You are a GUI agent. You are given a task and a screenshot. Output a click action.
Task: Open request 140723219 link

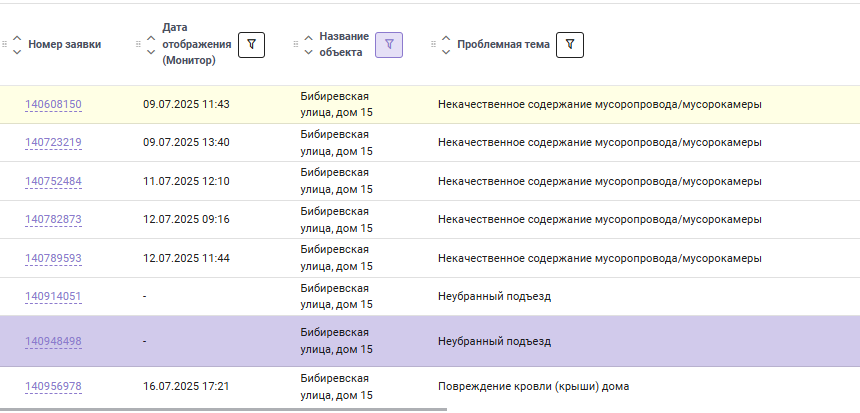click(53, 143)
